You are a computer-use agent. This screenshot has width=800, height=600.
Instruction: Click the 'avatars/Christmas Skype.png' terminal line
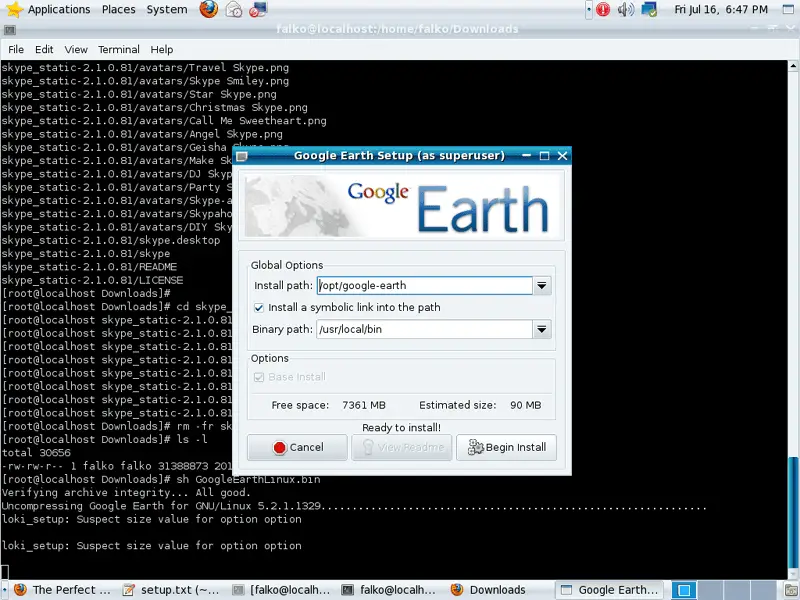(x=155, y=108)
